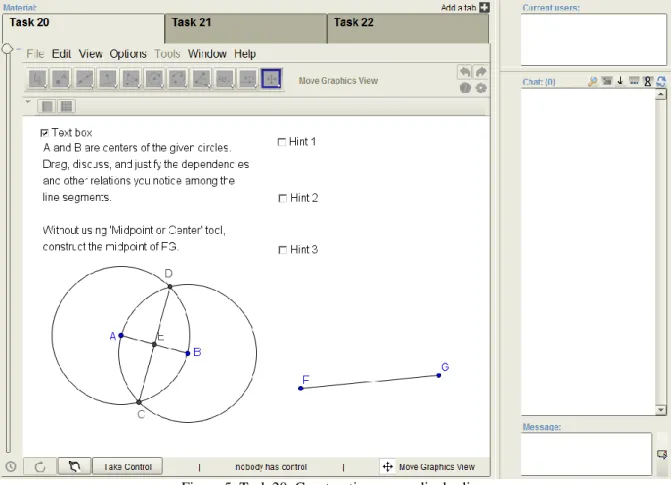
Task: Click the 'Chat: (0)' label
Action: 539,82
